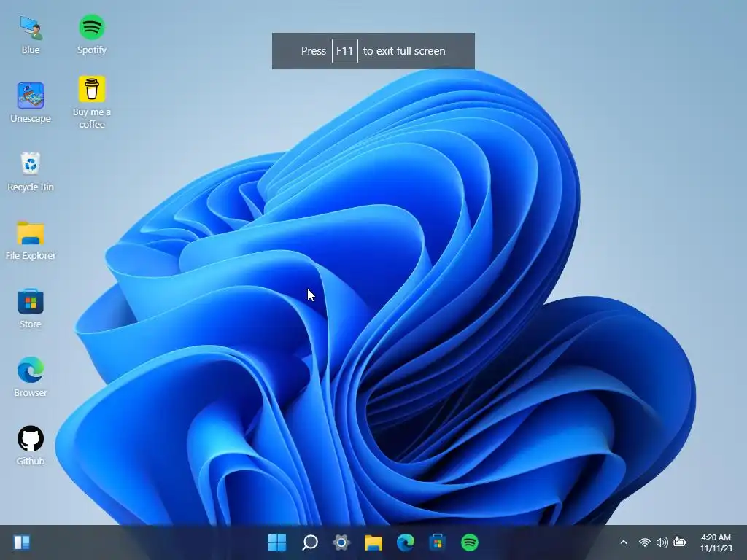This screenshot has height=560, width=747.
Task: Expand the hidden system tray icons
Action: [x=624, y=542]
